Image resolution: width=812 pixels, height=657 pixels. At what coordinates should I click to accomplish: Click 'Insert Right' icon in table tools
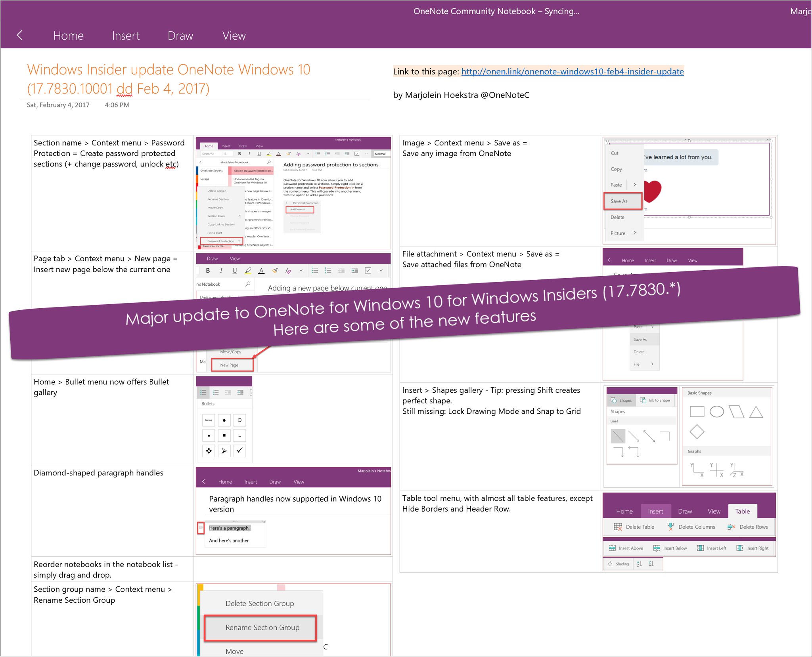tap(739, 548)
